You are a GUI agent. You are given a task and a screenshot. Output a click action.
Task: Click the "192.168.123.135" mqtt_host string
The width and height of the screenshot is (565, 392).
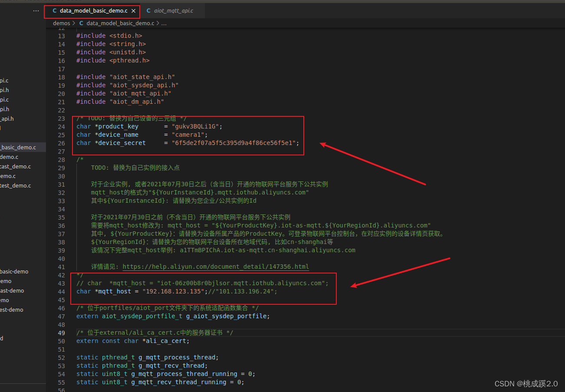click(x=173, y=291)
